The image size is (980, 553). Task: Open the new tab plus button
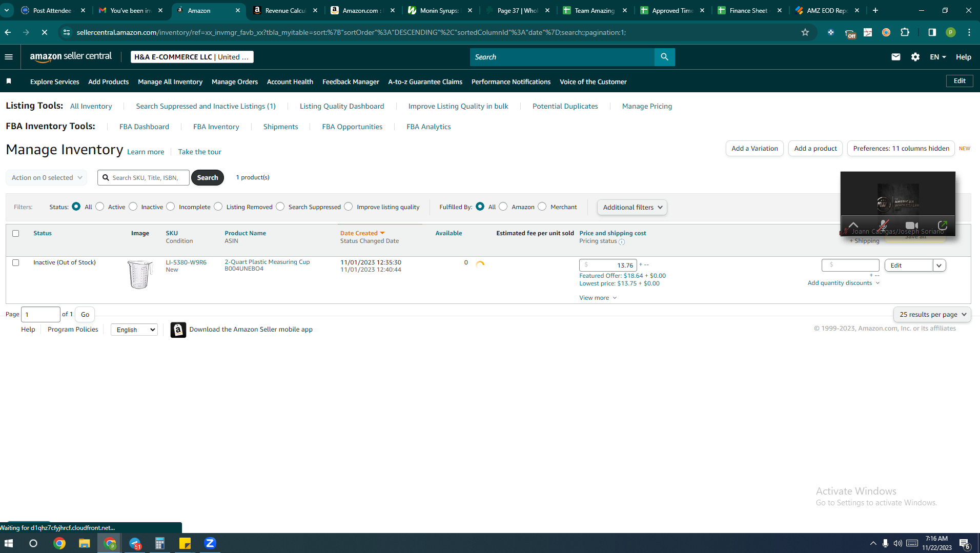[x=875, y=10]
